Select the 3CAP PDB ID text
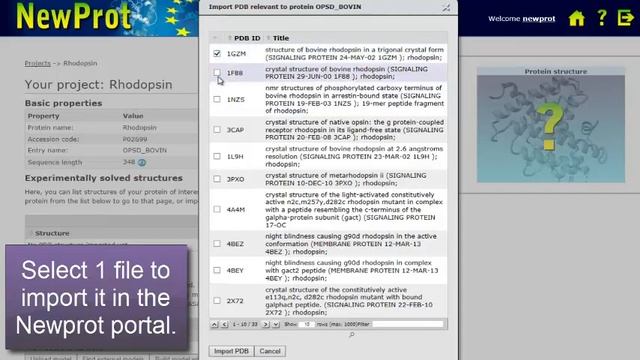640x360 pixels. pyautogui.click(x=236, y=130)
